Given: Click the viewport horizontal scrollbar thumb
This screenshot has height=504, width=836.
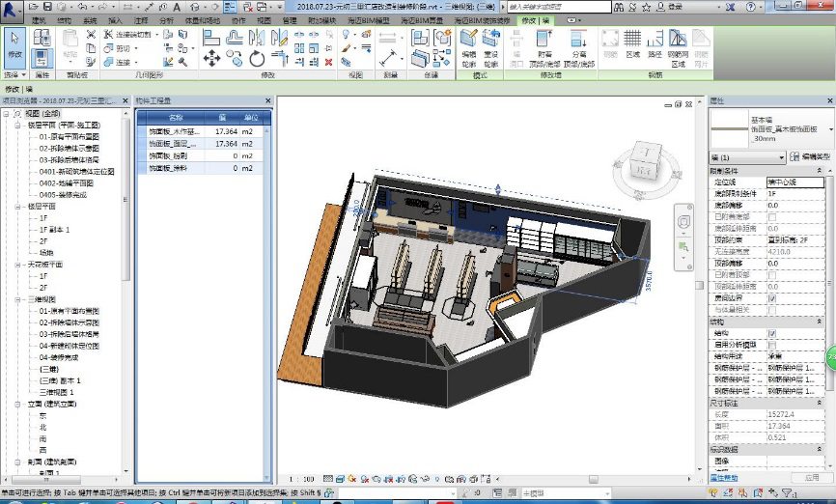Looking at the screenshot, I should coord(593,479).
